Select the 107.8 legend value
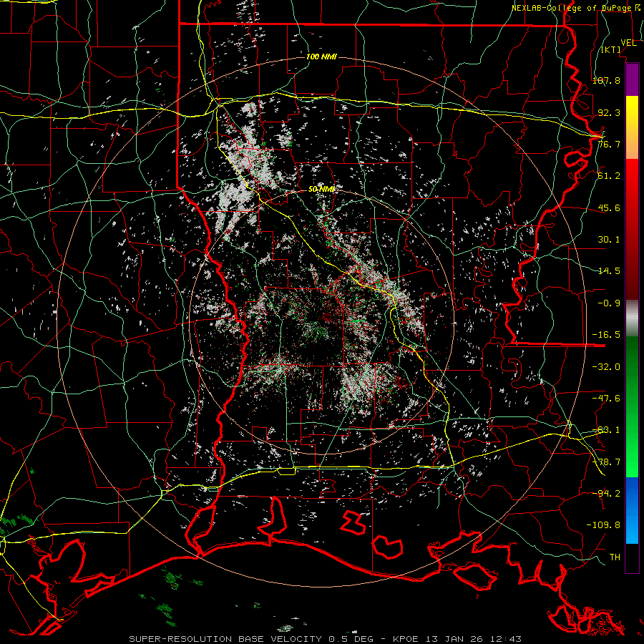 tap(606, 80)
